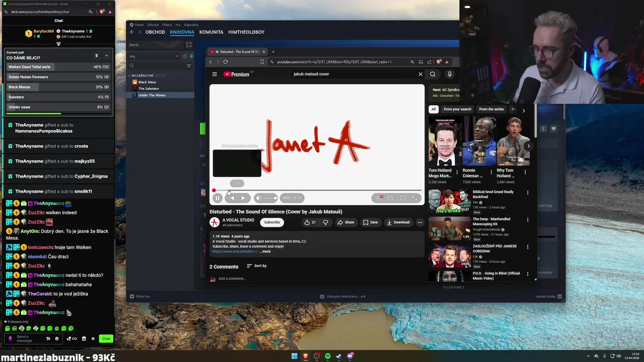
Task: Seek on the video progress bar
Action: pos(317,191)
